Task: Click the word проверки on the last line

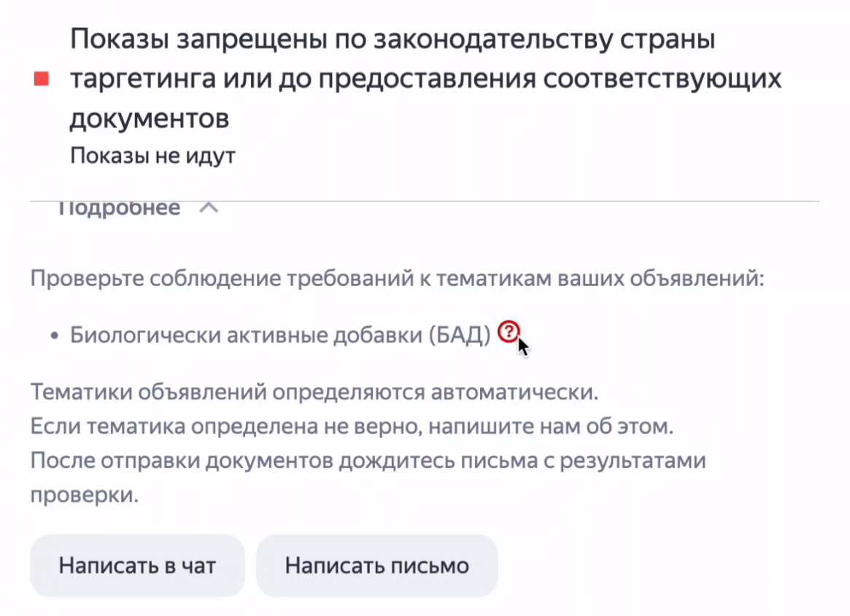Action: 83,495
